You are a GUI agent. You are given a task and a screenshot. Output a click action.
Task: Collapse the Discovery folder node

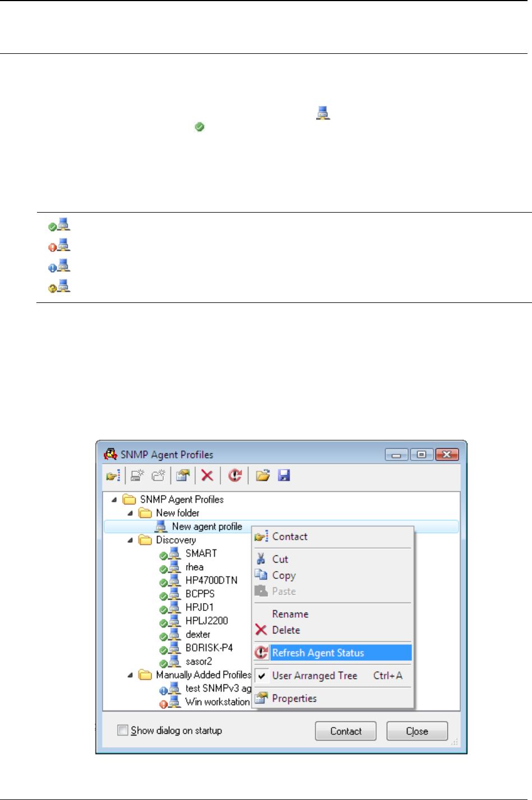[130, 540]
